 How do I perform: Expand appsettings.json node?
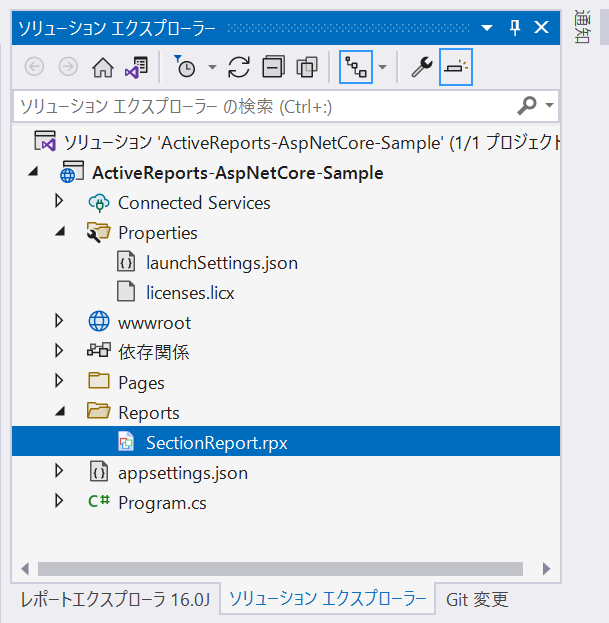(59, 471)
